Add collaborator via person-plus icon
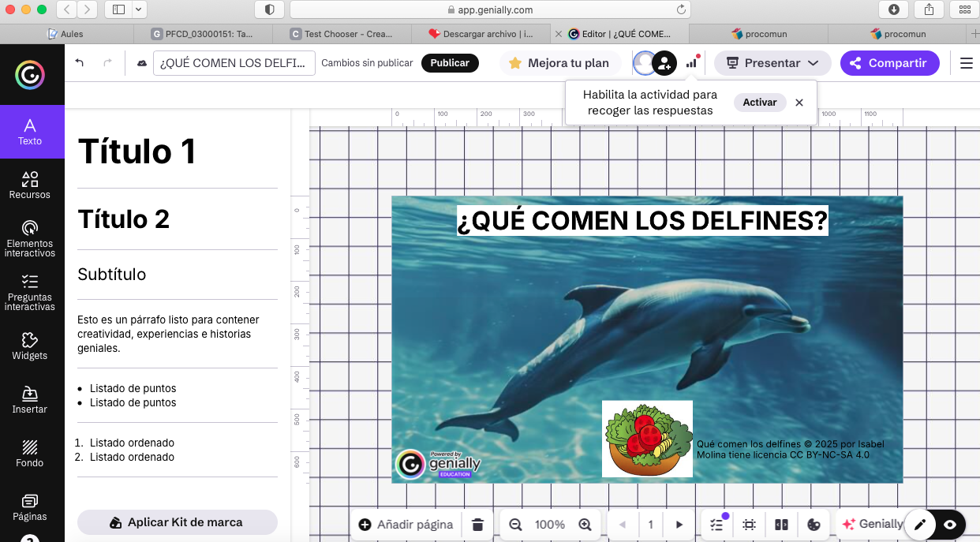 (665, 63)
